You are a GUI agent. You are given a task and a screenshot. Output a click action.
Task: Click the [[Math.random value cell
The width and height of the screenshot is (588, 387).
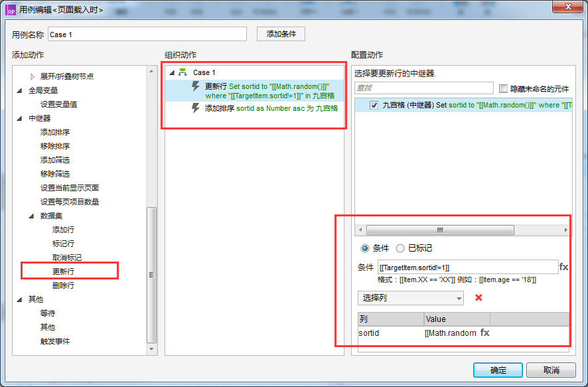click(451, 333)
